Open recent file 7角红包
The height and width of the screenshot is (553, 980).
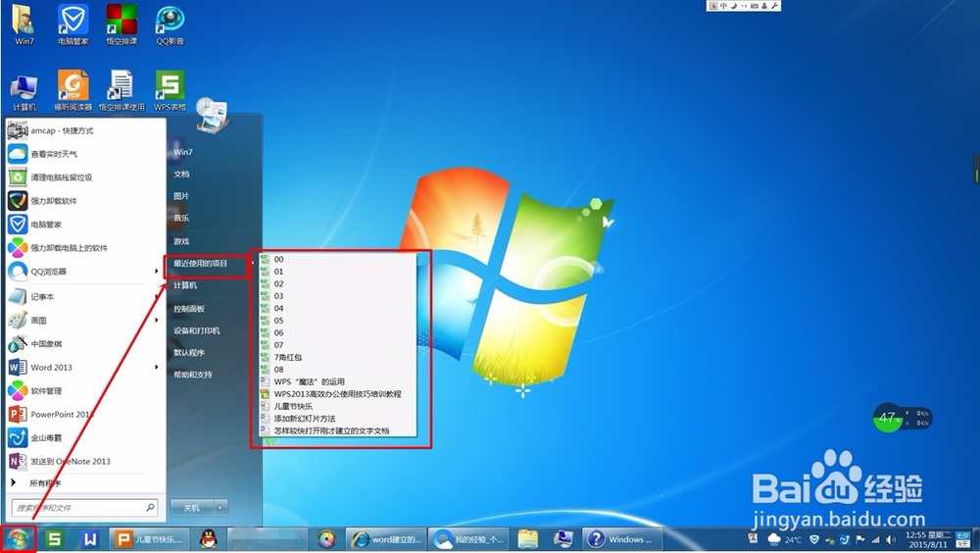point(338,357)
